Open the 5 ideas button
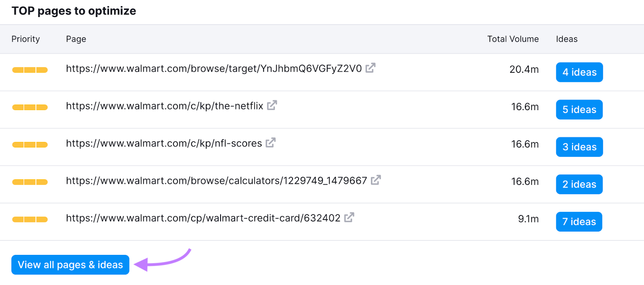Image resolution: width=644 pixels, height=285 pixels. pos(579,110)
